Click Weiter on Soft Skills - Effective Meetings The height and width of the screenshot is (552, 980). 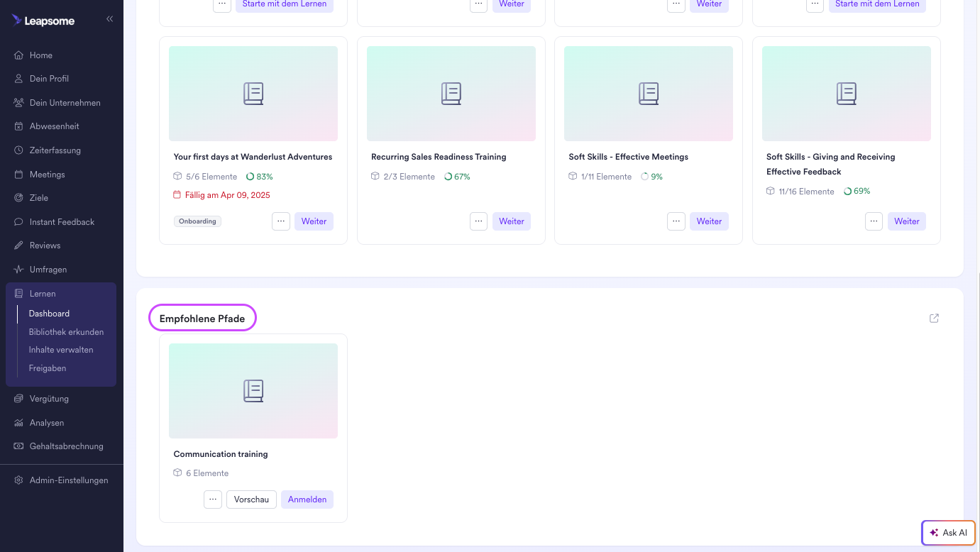pos(709,221)
